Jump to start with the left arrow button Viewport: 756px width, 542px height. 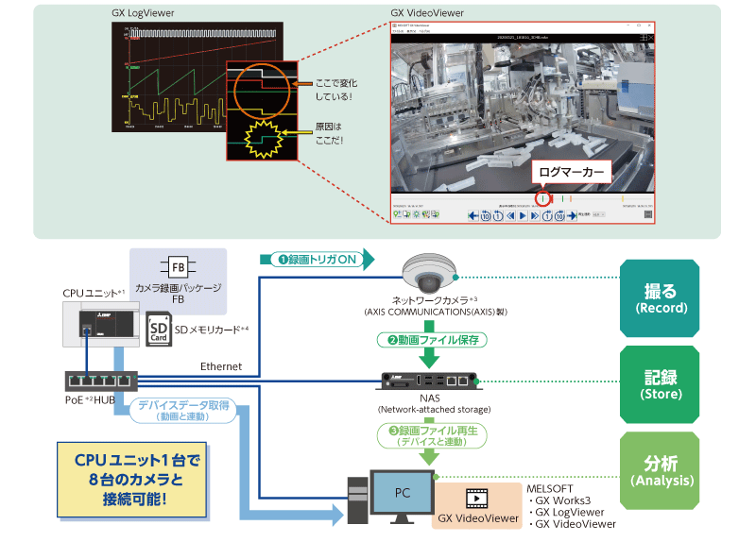[x=473, y=216]
